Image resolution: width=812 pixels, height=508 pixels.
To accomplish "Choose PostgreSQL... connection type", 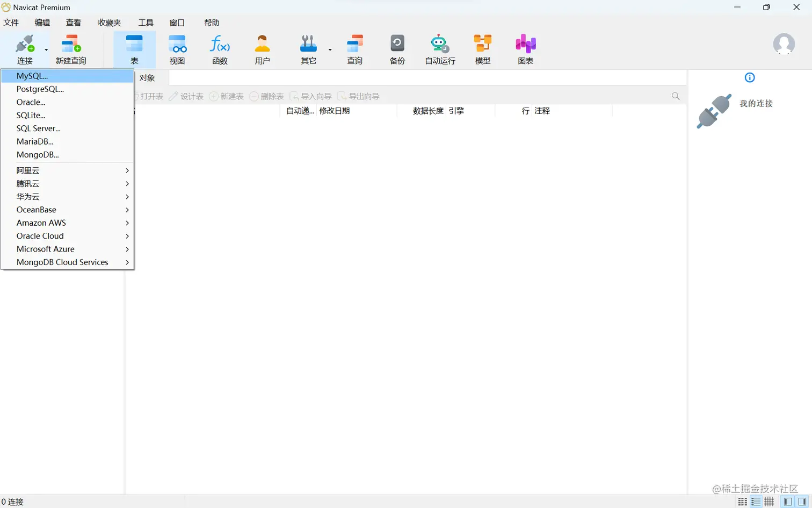I will point(67,89).
